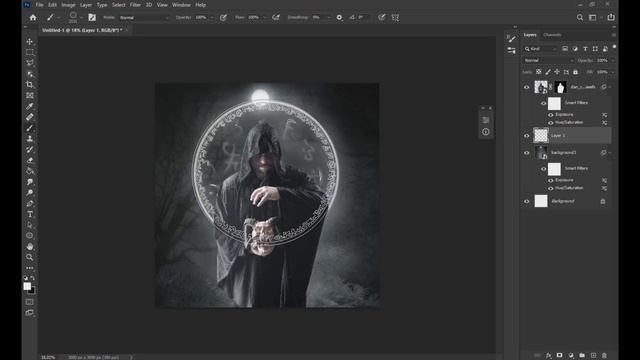Open Flow dropdown arrow
640x360 pixels.
point(264,18)
